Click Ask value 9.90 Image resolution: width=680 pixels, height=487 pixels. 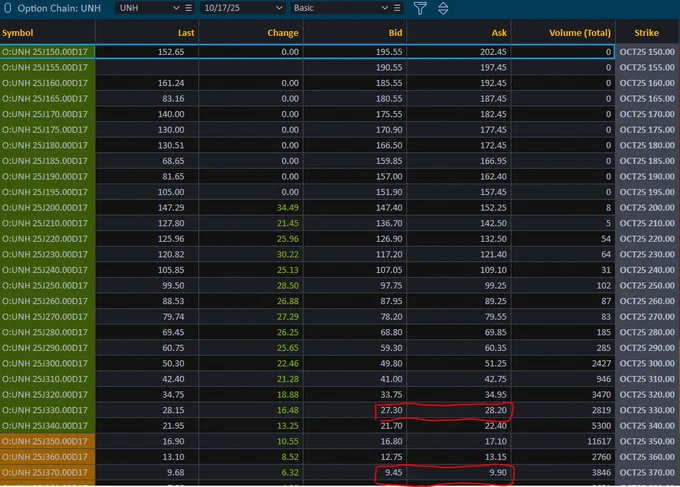498,473
